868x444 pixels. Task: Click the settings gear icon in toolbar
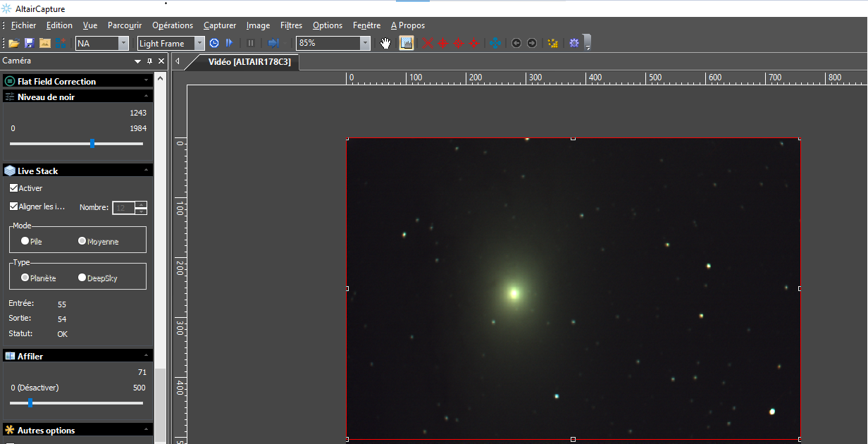click(x=574, y=43)
